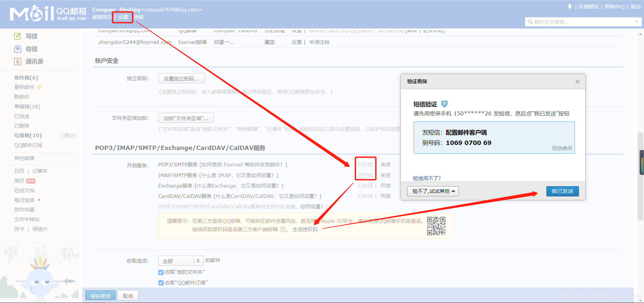Click the search magnifier icon
This screenshot has width=644, height=303.
tap(530, 22)
